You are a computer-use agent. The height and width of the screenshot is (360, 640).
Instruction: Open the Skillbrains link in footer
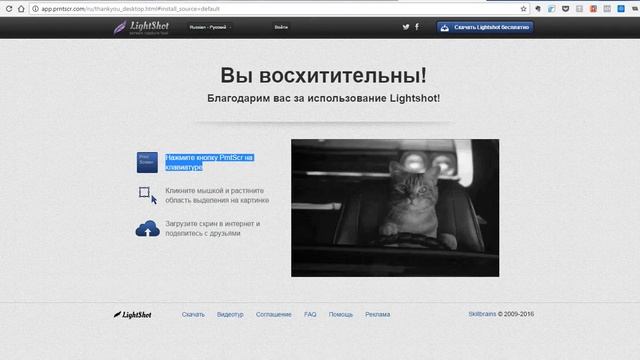(482, 314)
